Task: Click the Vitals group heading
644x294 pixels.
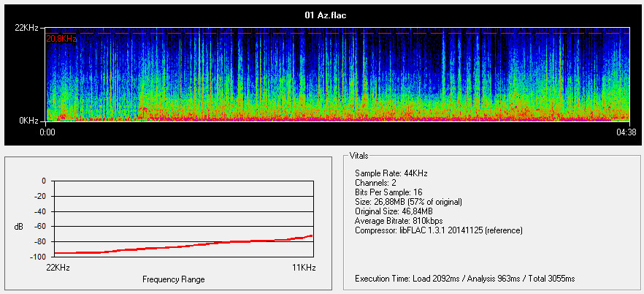Action: [x=360, y=156]
